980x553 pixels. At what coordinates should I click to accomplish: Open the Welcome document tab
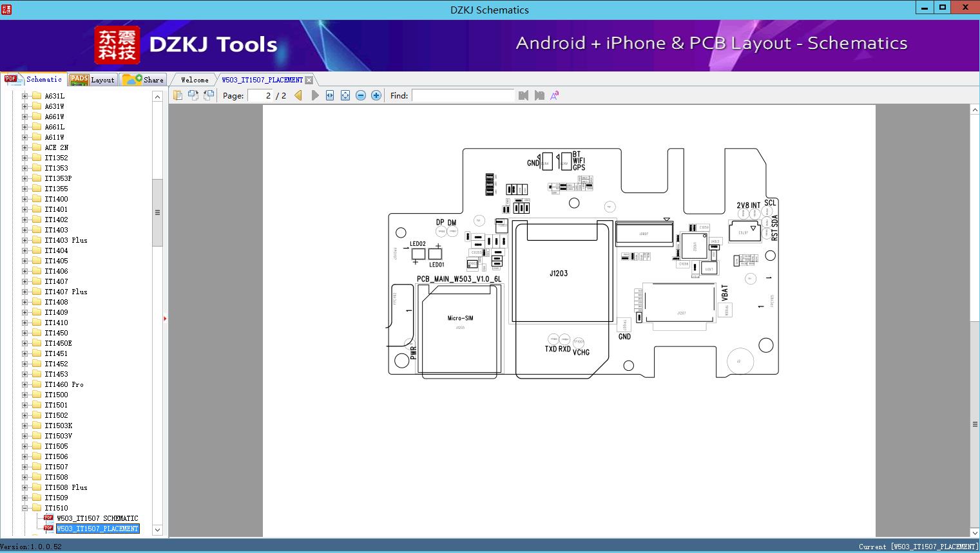click(x=195, y=80)
